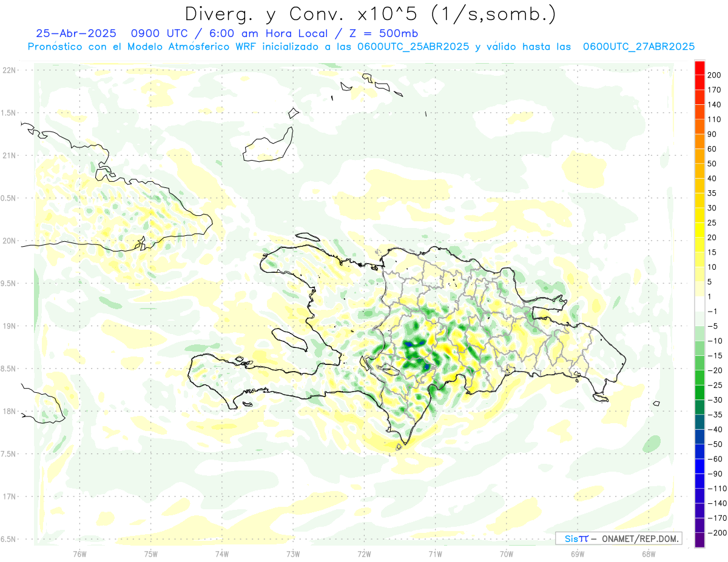728x562 pixels.
Task: Click the '170' value on the color scale
Action: 715,90
